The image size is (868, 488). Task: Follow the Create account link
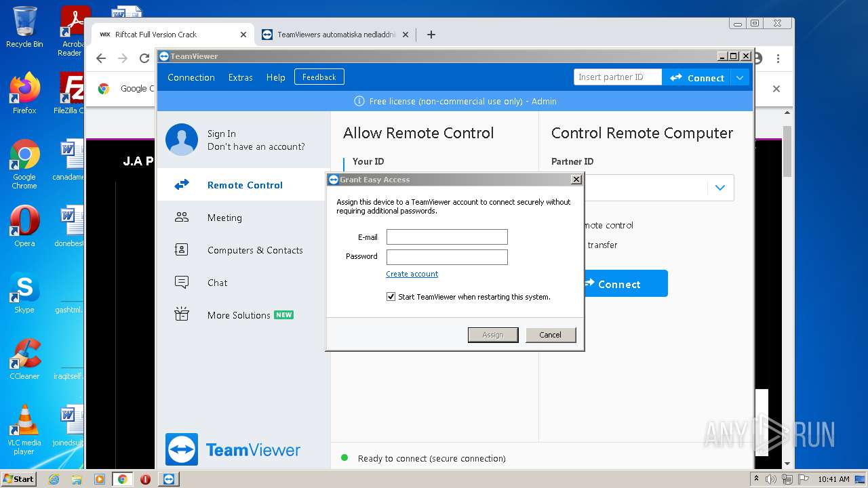coord(412,274)
